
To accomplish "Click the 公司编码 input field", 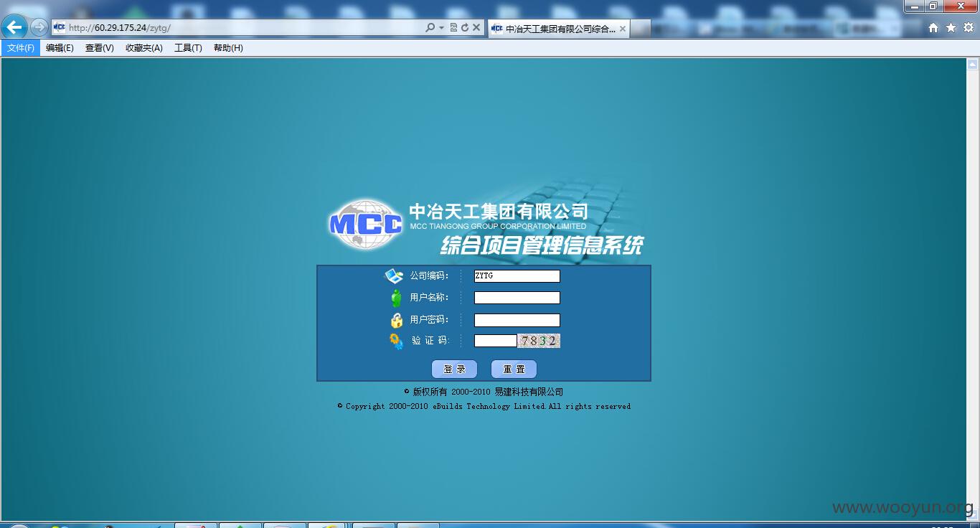I will [517, 276].
